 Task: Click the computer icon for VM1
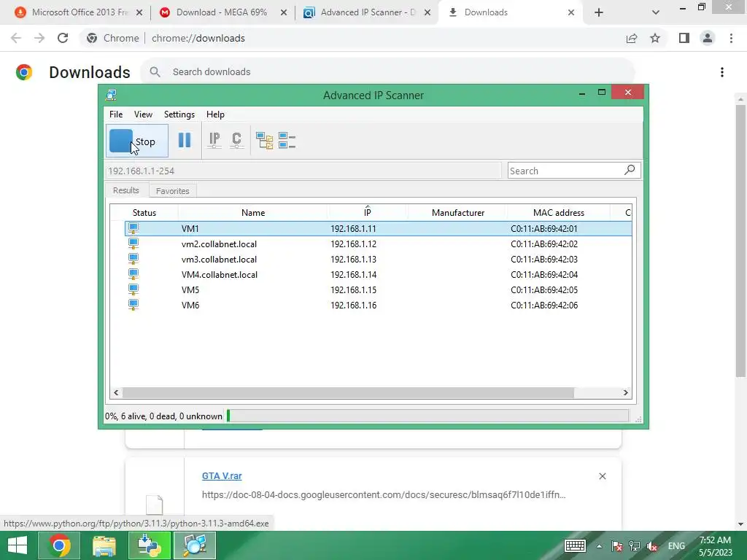pyautogui.click(x=133, y=228)
